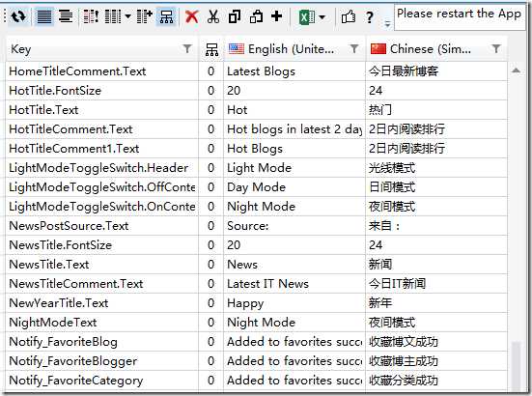Click the red exclamation columns filter icon
This screenshot has height=396, width=532.
click(x=91, y=16)
